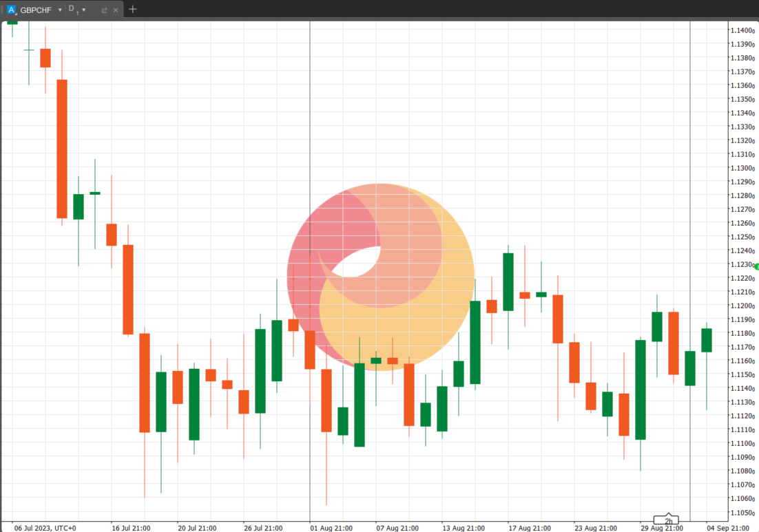Click the green current-price marker on the price axis

coord(756,266)
